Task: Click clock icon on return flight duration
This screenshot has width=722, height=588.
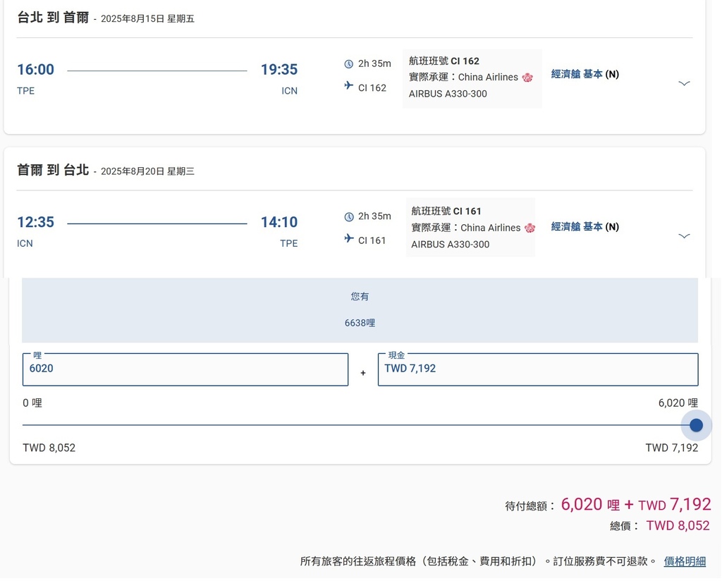Action: 348,217
